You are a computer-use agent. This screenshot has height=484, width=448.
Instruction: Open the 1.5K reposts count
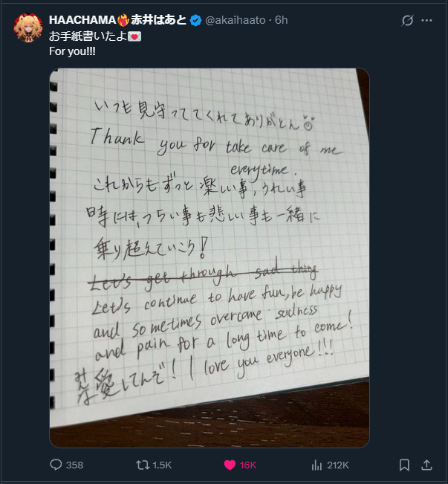coord(162,465)
